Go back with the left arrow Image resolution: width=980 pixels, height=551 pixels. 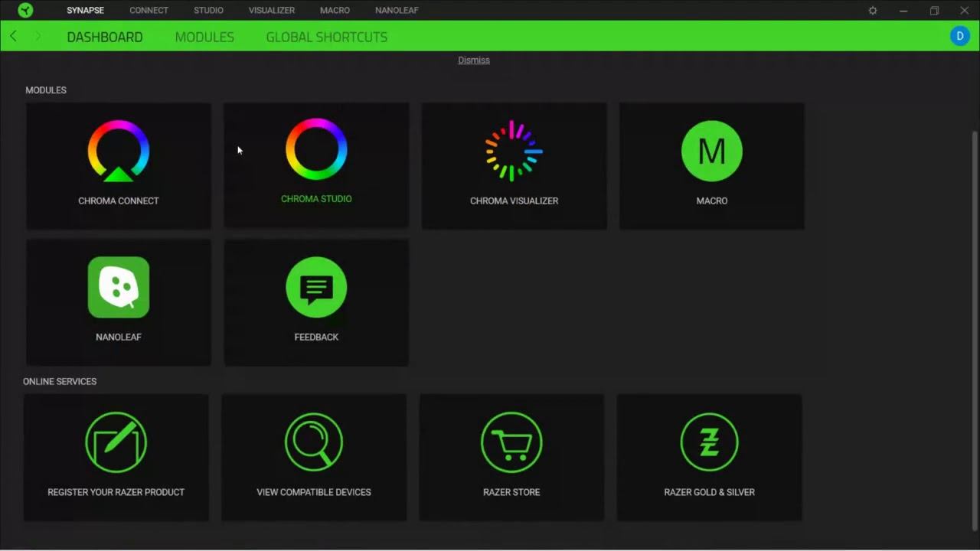pyautogui.click(x=13, y=36)
